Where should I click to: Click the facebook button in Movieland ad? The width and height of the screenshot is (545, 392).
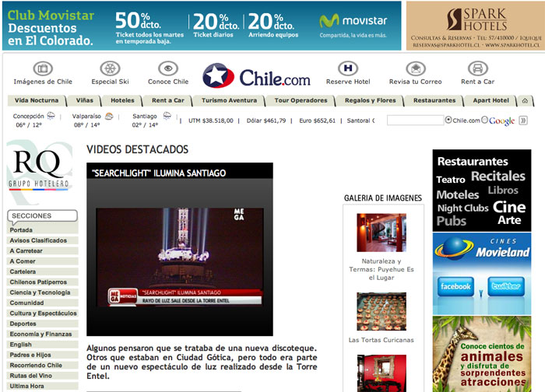455,286
